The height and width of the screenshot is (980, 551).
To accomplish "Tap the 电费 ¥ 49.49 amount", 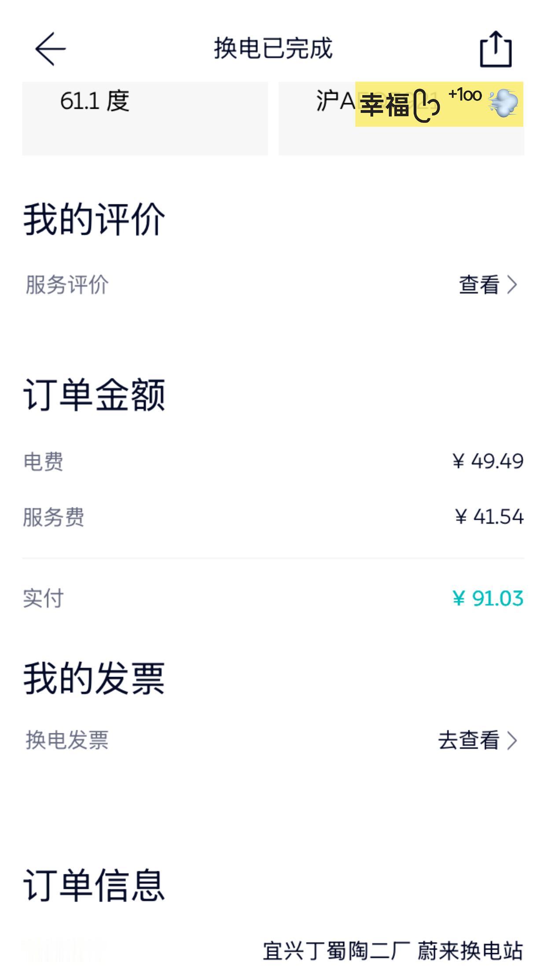I will click(x=488, y=462).
